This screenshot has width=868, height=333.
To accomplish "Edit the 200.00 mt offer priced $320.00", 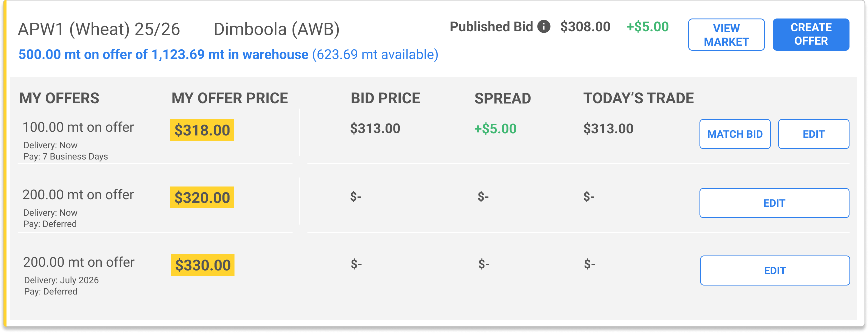I will pyautogui.click(x=774, y=203).
